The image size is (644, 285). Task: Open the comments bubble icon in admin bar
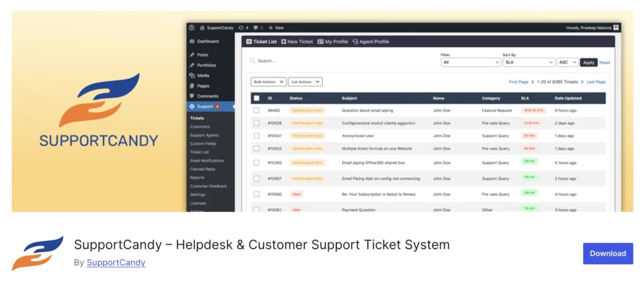pyautogui.click(x=256, y=28)
